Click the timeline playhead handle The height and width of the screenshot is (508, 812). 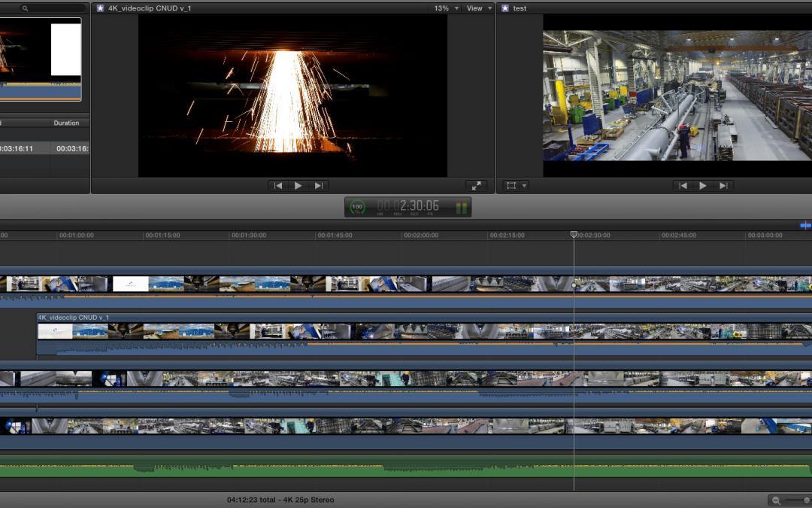574,234
